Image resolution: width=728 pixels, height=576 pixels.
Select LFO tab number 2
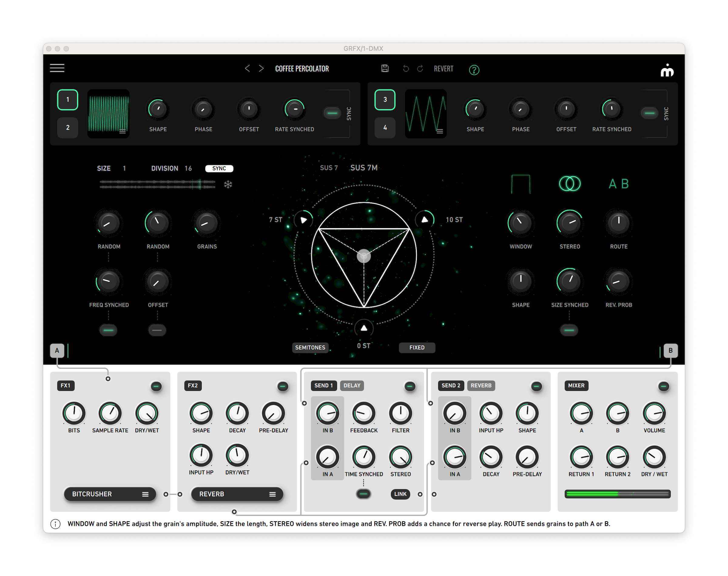(x=68, y=127)
